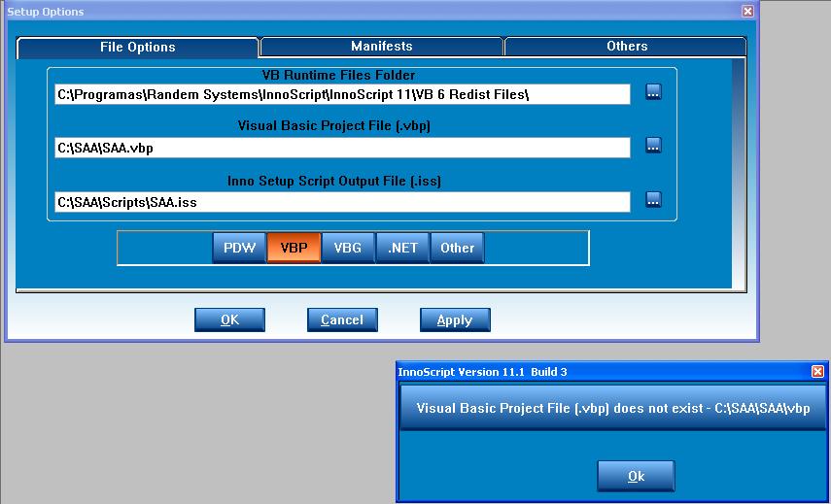This screenshot has height=504, width=831.
Task: Click the 'Inno Setup Script Output File (.iss)' label
Action: 334,181
